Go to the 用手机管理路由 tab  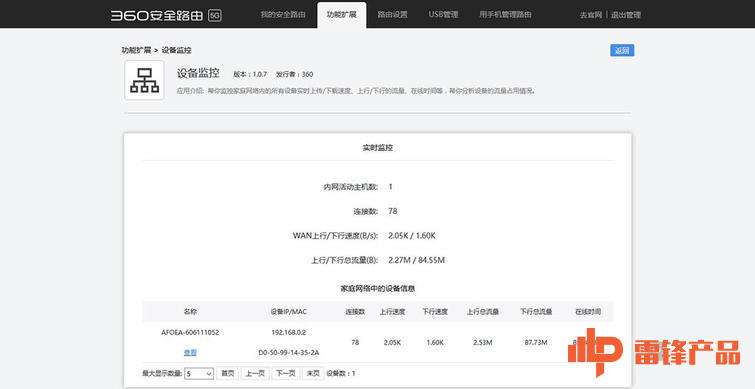[505, 14]
